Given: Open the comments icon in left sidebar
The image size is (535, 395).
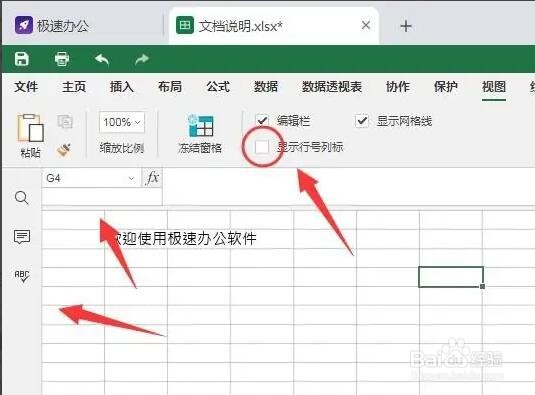Looking at the screenshot, I should pyautogui.click(x=22, y=236).
